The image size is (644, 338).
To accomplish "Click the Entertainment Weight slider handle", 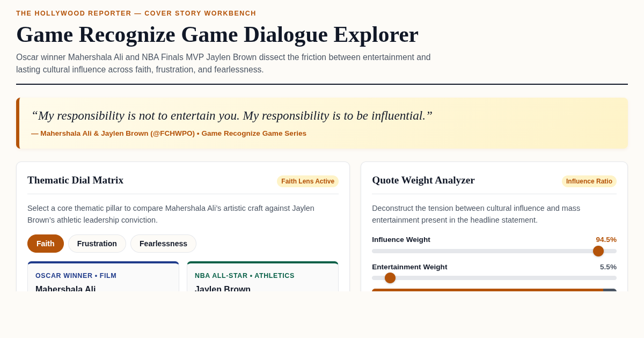I will [x=390, y=278].
